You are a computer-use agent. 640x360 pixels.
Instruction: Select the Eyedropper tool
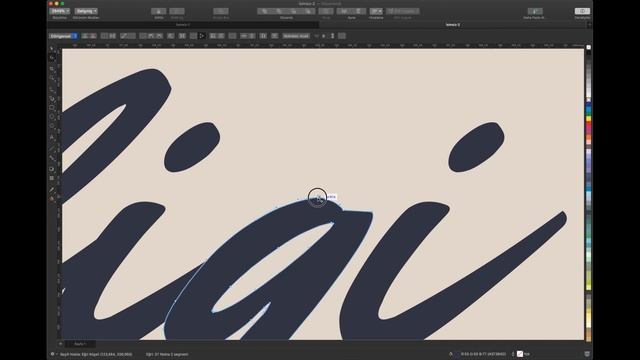click(52, 189)
